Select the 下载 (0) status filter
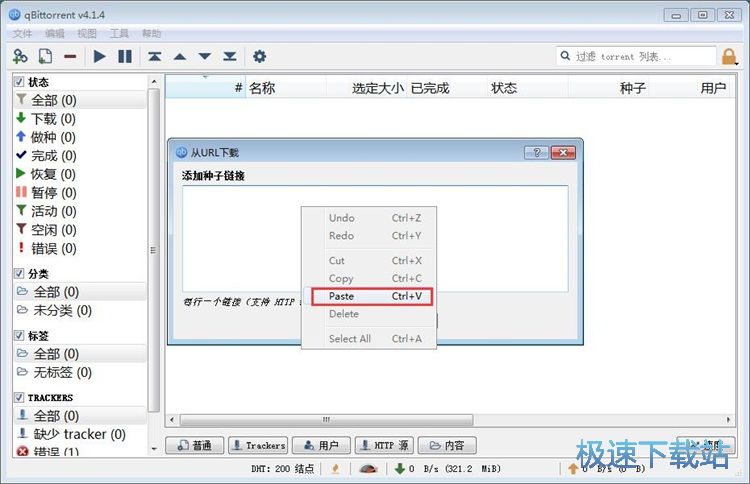Screen dimensions: 750x484 [80, 119]
